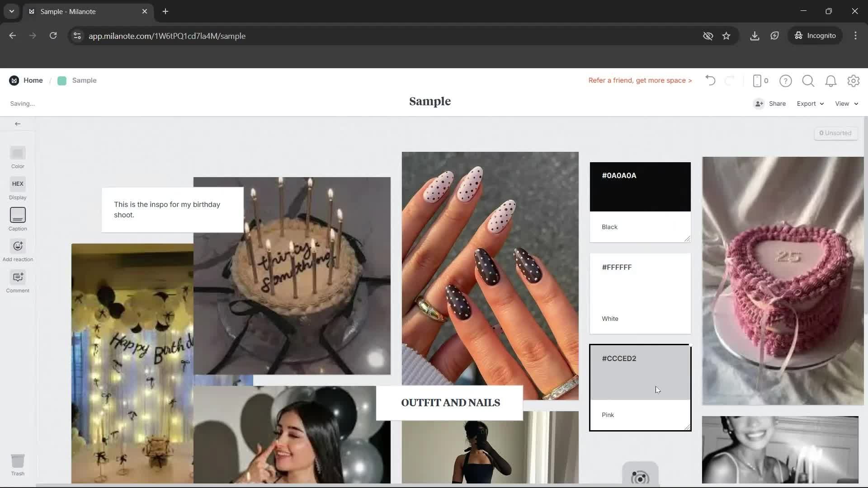Toggle tracking protection eye in address bar
This screenshot has height=488, width=868.
click(708, 36)
